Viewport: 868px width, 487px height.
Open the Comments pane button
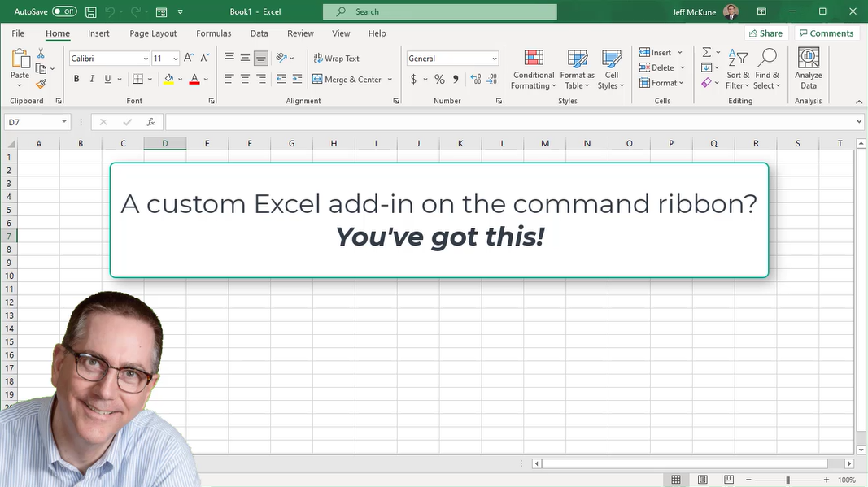click(x=827, y=33)
